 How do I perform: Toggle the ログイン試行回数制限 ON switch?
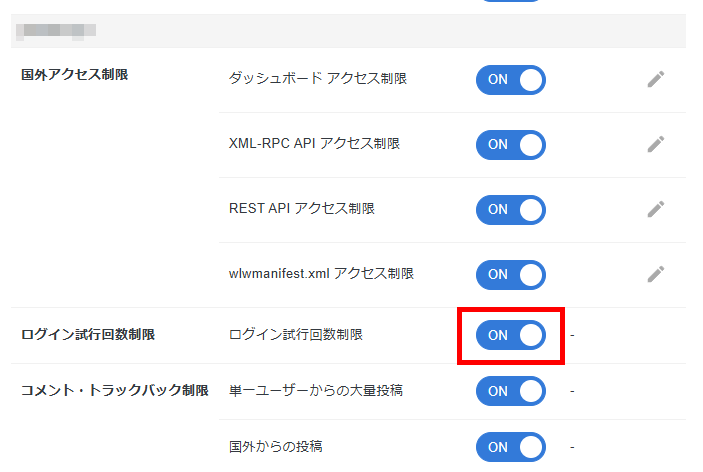click(x=510, y=335)
